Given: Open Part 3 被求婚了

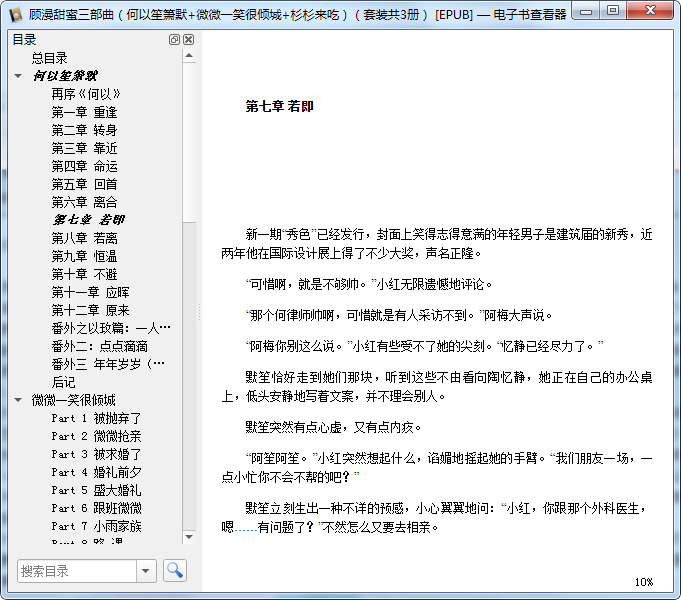Looking at the screenshot, I should point(96,454).
